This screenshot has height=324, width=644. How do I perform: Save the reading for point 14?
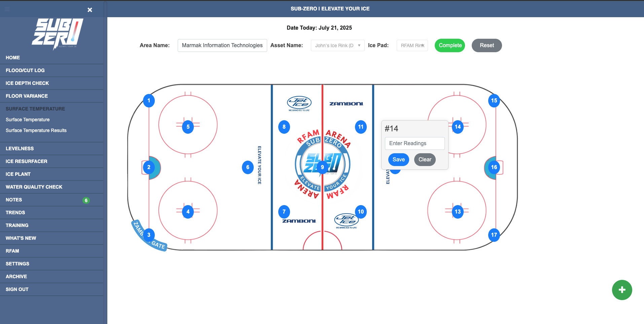[x=399, y=160]
